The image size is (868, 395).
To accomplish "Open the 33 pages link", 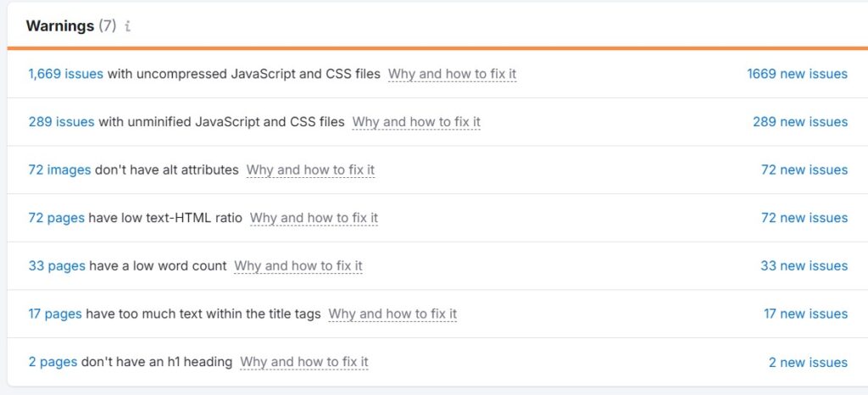I will pos(57,266).
